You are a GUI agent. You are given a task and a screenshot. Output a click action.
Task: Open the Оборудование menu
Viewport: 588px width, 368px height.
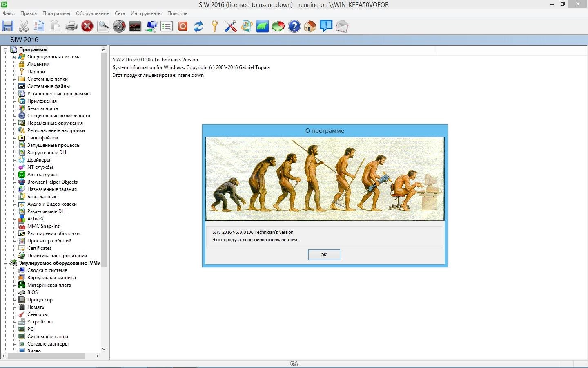point(93,13)
